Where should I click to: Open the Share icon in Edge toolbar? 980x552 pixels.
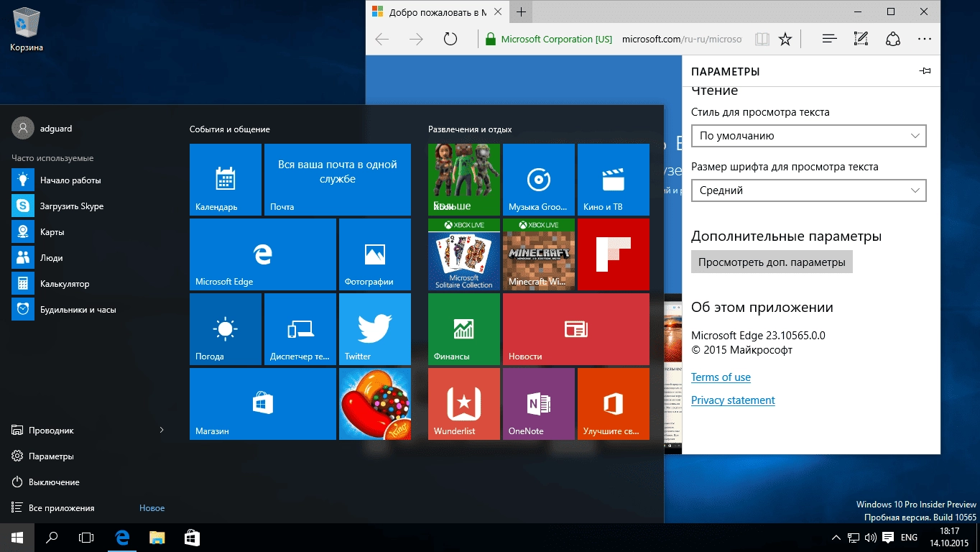coord(892,39)
